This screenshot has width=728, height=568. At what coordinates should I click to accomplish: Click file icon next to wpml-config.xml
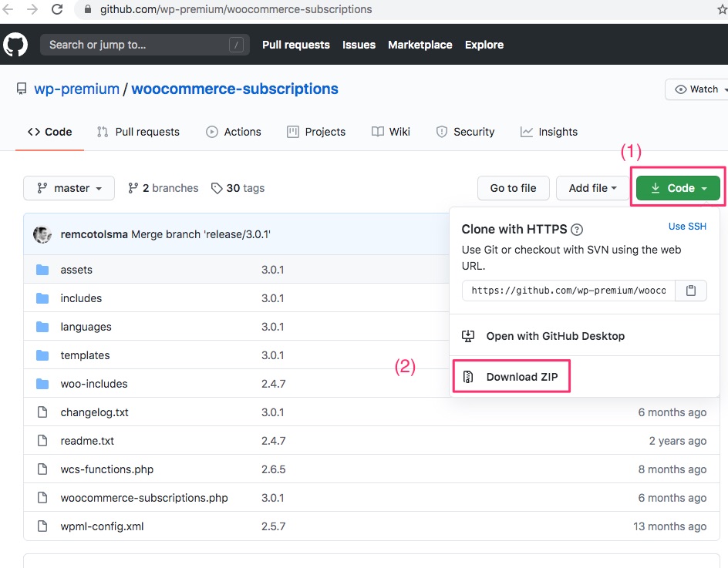42,526
